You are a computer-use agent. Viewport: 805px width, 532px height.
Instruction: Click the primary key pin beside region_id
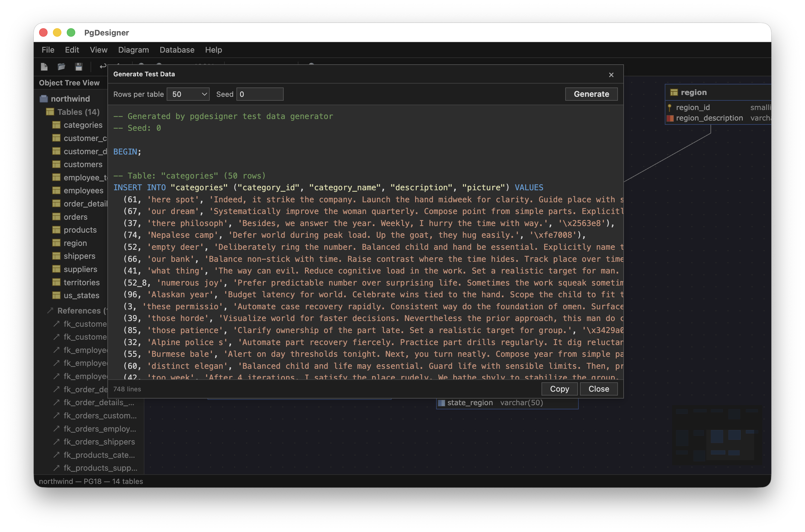point(670,107)
